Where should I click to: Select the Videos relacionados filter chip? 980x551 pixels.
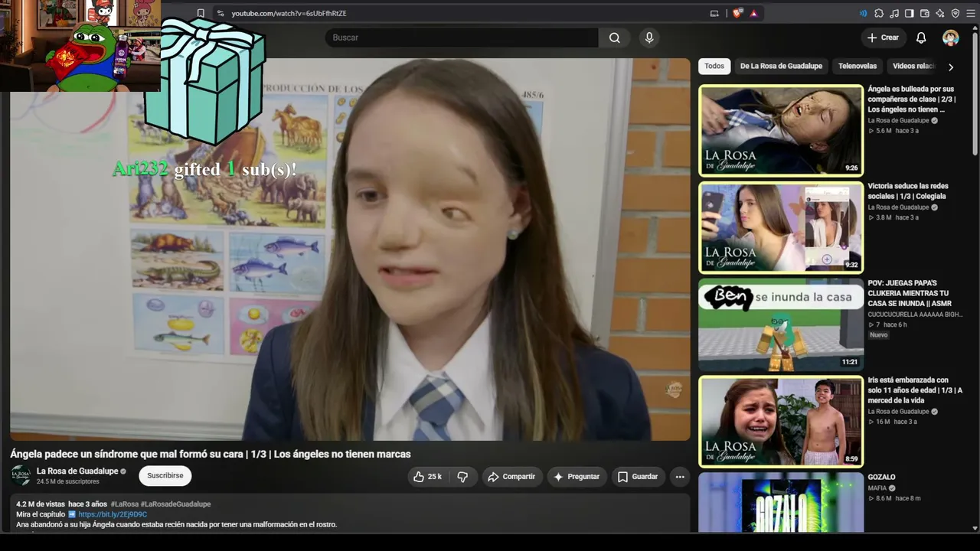[913, 66]
